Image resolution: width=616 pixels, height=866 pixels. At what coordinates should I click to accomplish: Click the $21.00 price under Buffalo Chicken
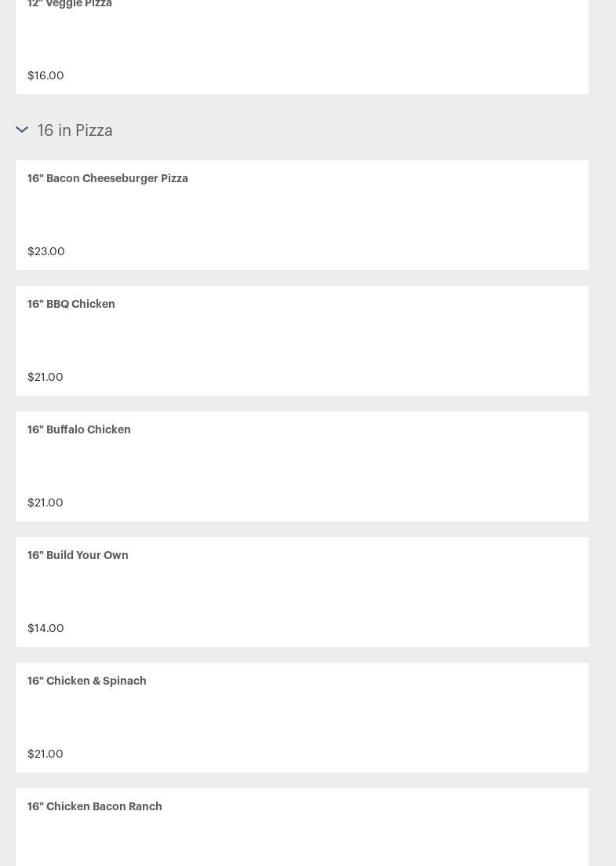coord(46,502)
